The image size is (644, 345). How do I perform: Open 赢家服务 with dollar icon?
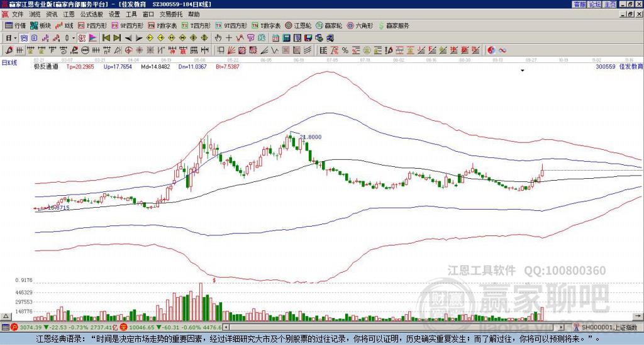click(394, 25)
